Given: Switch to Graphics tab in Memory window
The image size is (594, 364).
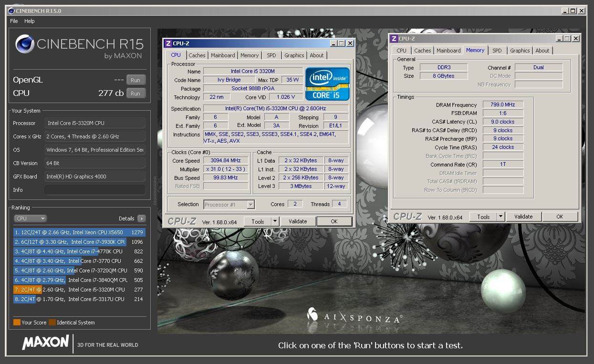Looking at the screenshot, I should click(520, 51).
